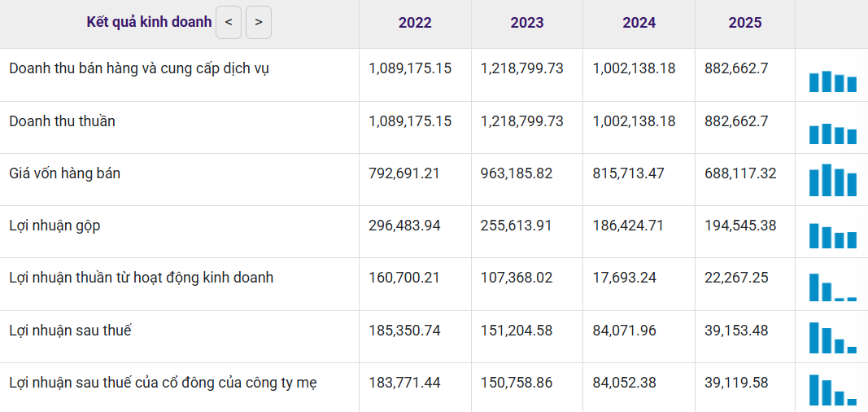Image resolution: width=868 pixels, height=412 pixels.
Task: Click cell value 183,771.44
Action: [x=404, y=383]
